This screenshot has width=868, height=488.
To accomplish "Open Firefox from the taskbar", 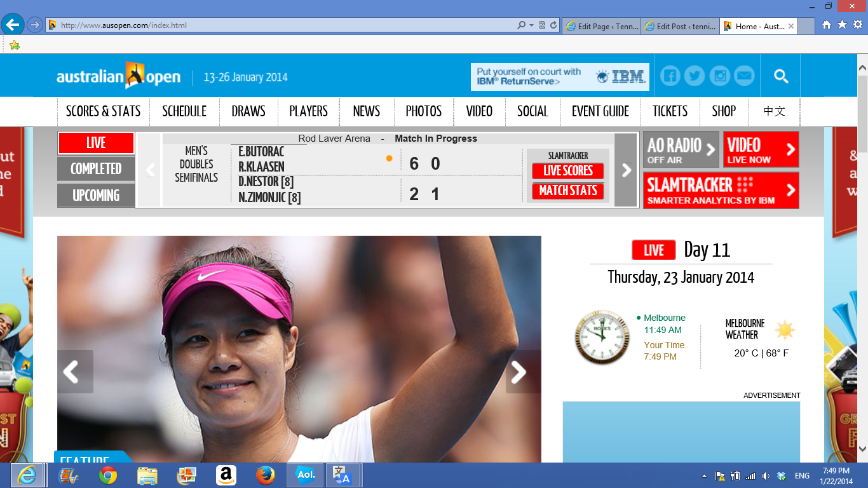I will point(266,475).
